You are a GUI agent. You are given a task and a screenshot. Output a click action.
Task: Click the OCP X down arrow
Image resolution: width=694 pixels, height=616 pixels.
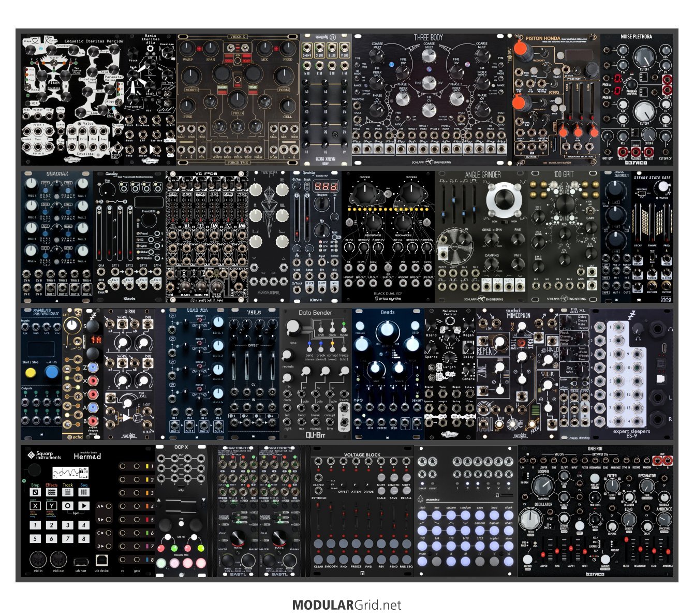tap(203, 500)
